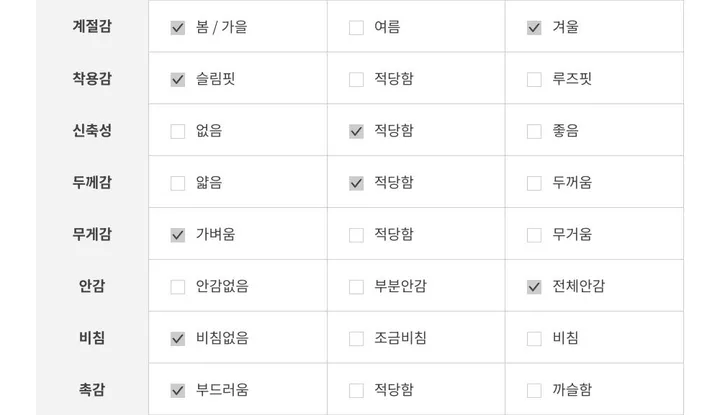
Task: Check the 안감없음 lining checkbox
Action: tap(178, 287)
